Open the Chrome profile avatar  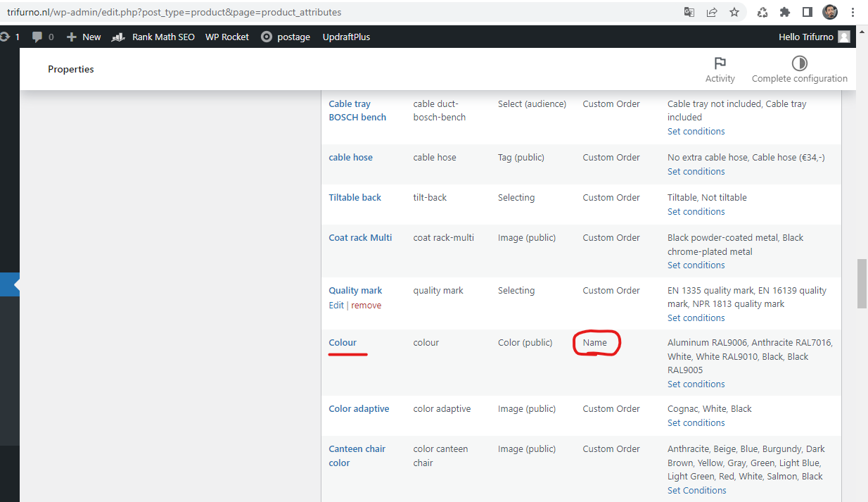point(831,12)
